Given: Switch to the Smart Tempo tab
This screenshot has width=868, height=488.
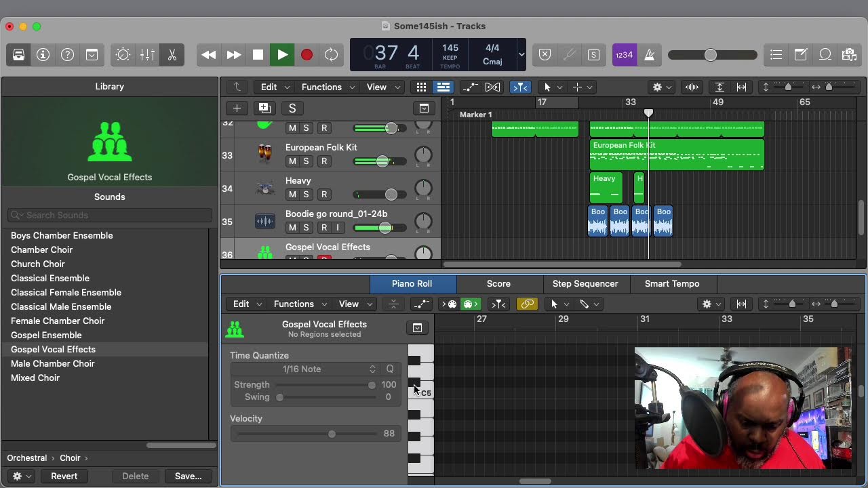Looking at the screenshot, I should click(672, 283).
